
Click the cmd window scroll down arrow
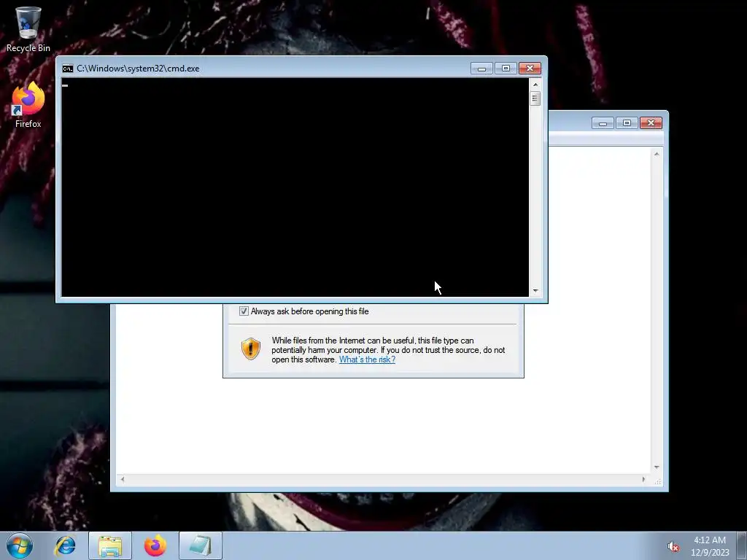pos(535,291)
